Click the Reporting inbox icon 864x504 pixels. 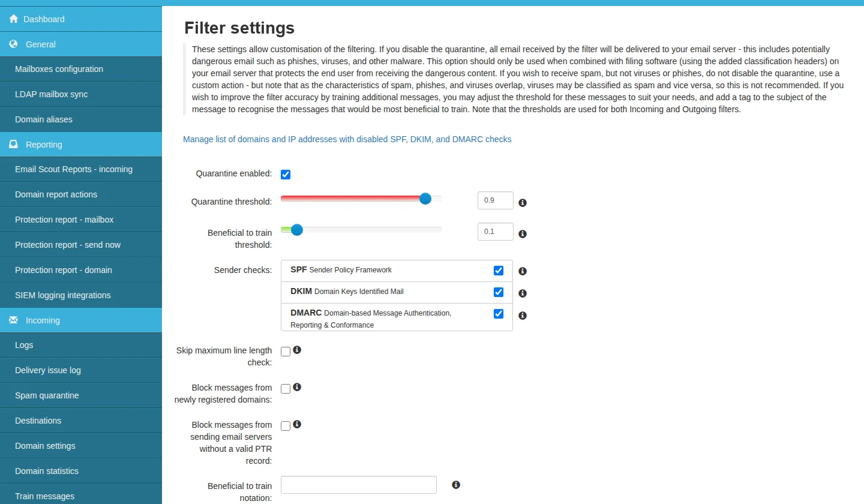point(13,144)
